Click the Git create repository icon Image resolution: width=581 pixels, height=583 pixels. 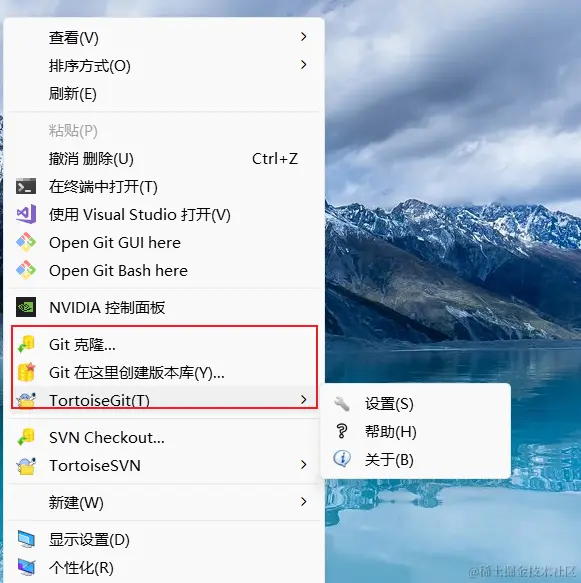[x=26, y=372]
